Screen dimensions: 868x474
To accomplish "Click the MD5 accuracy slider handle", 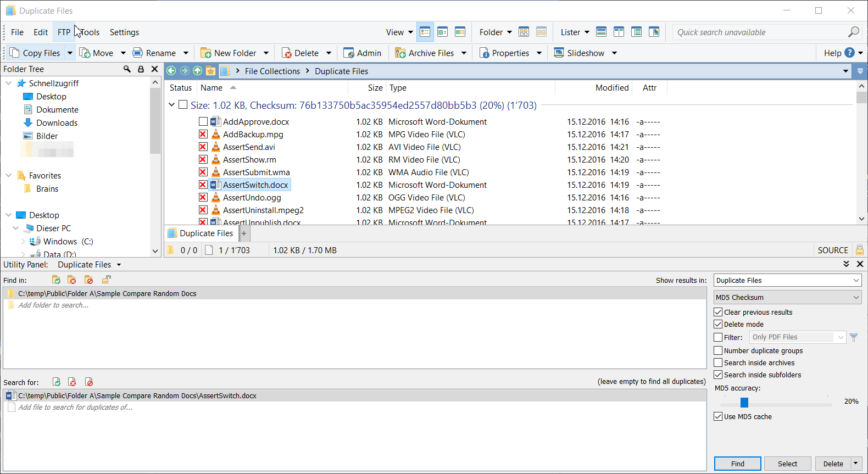I will point(744,403).
